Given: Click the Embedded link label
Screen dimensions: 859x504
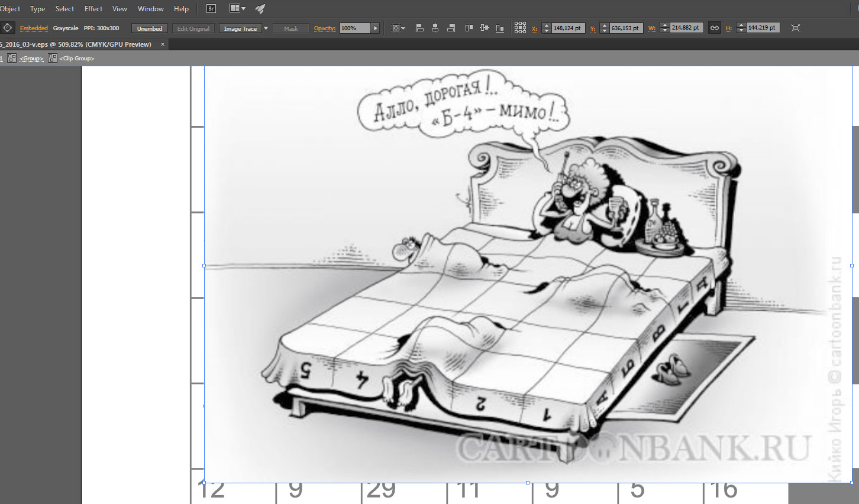Looking at the screenshot, I should [34, 28].
